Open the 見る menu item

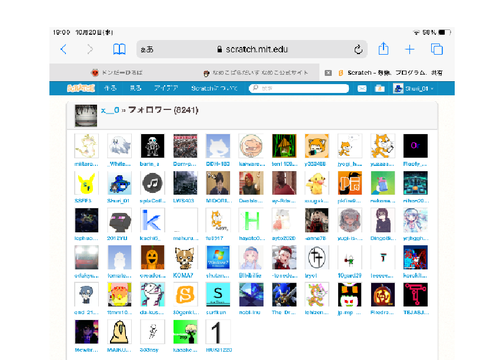tap(135, 88)
